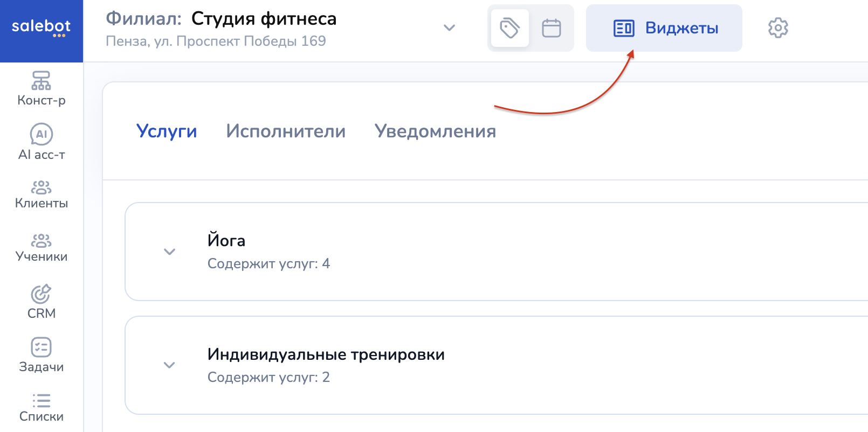
Task: Open the AI асс-т assistant section
Action: click(x=41, y=142)
